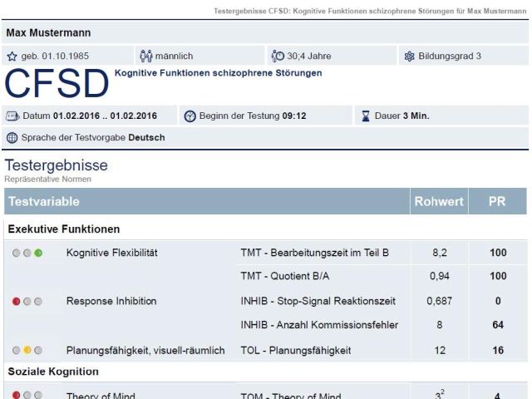Viewport: 532px width, 399px height.
Task: Click the Rohwert column header
Action: (x=439, y=201)
